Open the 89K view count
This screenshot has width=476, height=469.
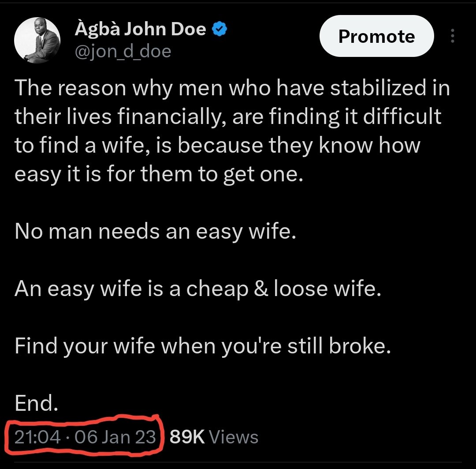click(187, 437)
